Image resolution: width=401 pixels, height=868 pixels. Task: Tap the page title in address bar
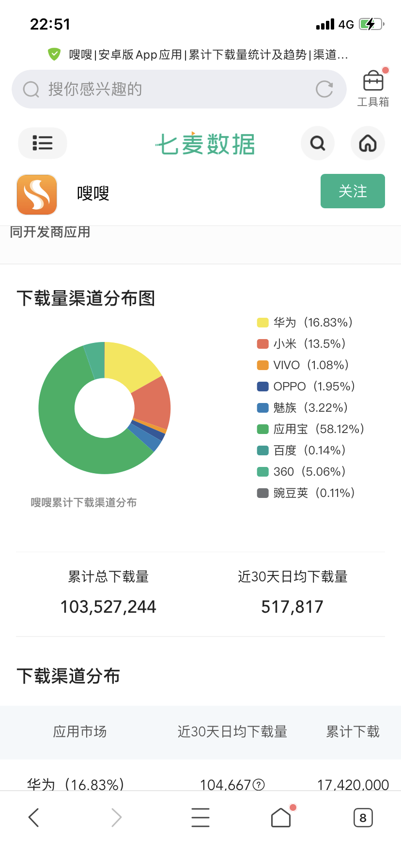click(x=208, y=55)
